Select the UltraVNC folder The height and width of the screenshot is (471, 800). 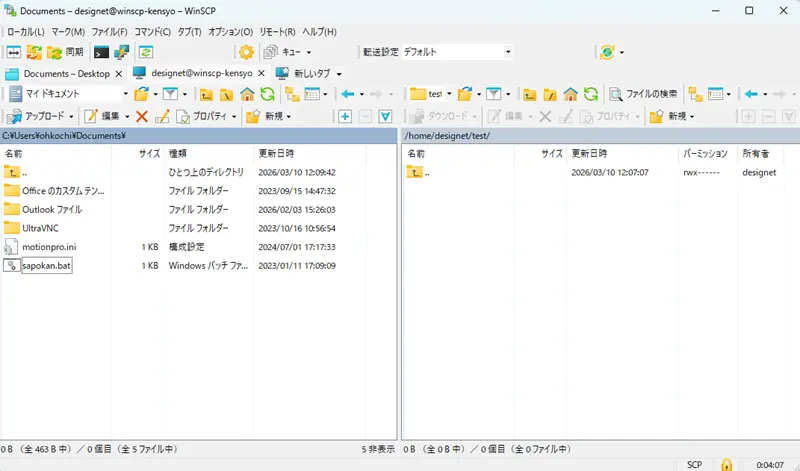coord(40,228)
